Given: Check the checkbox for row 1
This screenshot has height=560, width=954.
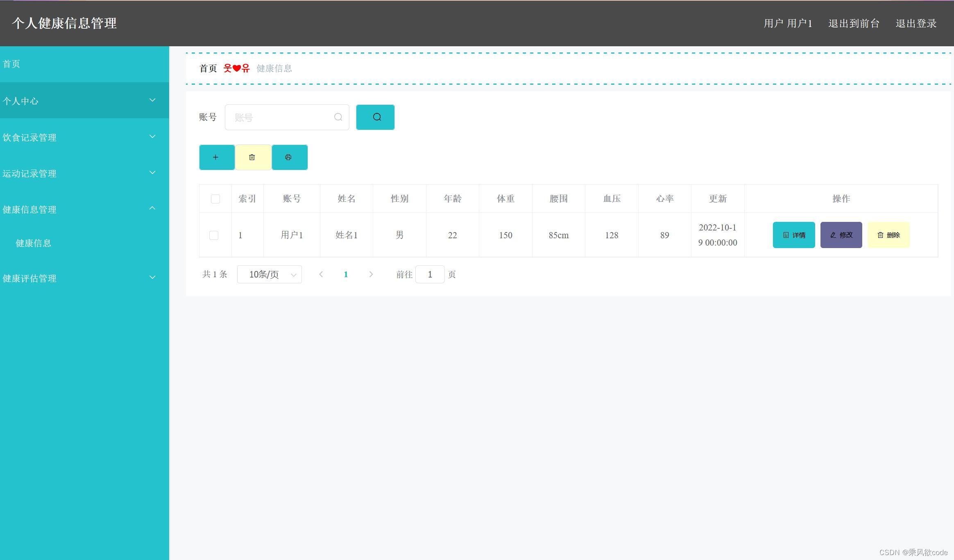Looking at the screenshot, I should tap(214, 235).
